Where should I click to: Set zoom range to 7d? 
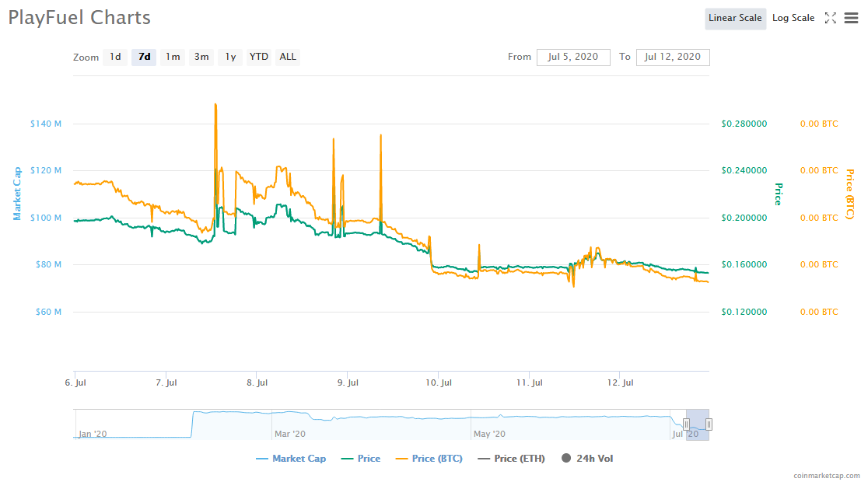(x=144, y=57)
